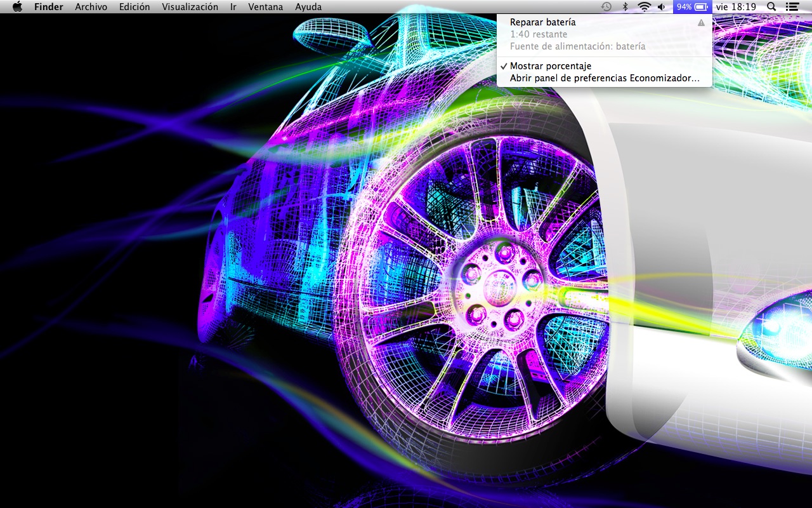Open the Wi-Fi status menu
This screenshot has height=508, width=812.
pos(644,7)
